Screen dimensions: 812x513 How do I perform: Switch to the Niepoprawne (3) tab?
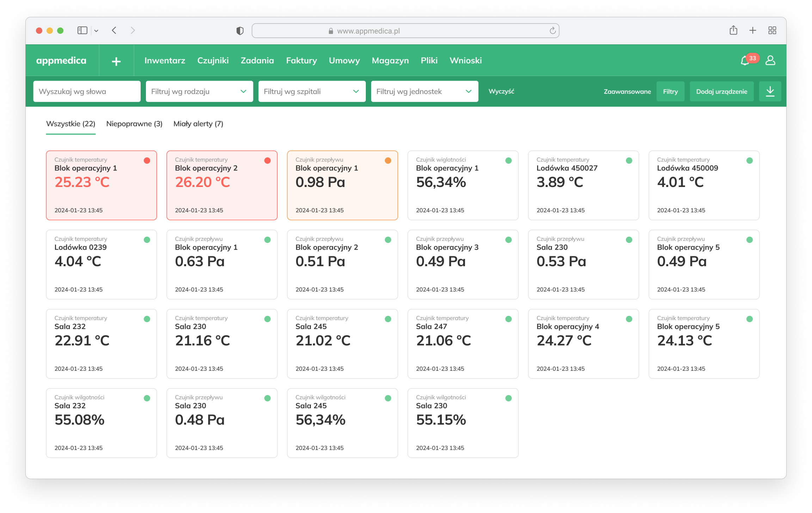tap(134, 124)
